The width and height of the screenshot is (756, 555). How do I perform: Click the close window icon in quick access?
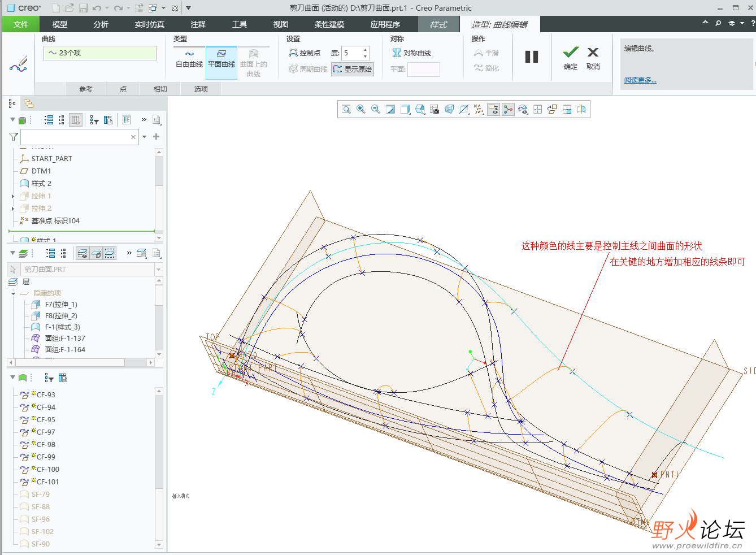(x=175, y=8)
